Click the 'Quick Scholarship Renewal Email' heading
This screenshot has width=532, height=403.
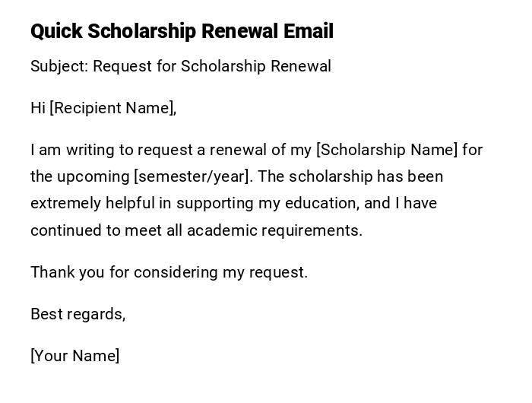click(x=182, y=32)
